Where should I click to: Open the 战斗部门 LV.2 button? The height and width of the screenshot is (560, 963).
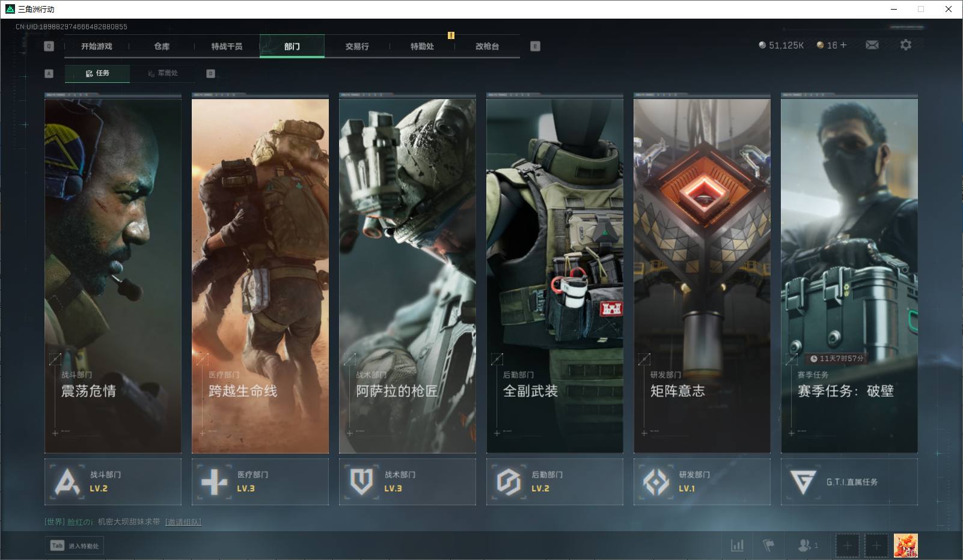[113, 482]
